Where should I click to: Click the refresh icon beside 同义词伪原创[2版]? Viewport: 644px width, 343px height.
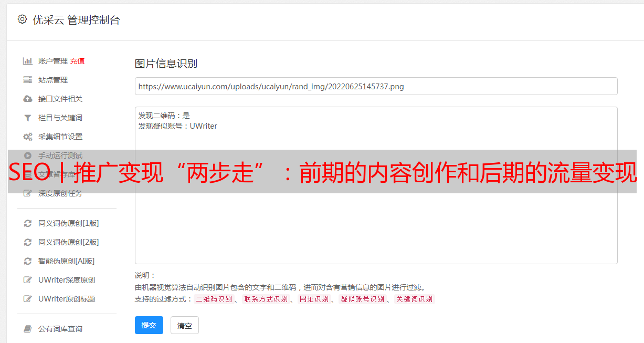pyautogui.click(x=28, y=242)
